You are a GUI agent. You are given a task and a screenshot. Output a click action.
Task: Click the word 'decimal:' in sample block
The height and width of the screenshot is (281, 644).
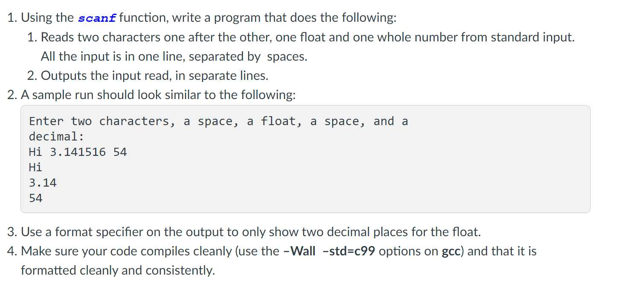pos(56,137)
